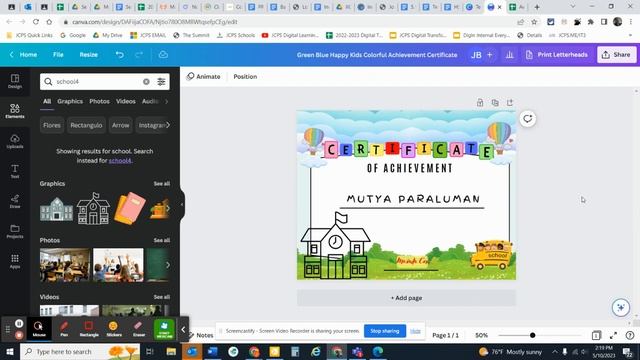Click Print Letterheads button
The height and width of the screenshot is (360, 640).
point(557,55)
